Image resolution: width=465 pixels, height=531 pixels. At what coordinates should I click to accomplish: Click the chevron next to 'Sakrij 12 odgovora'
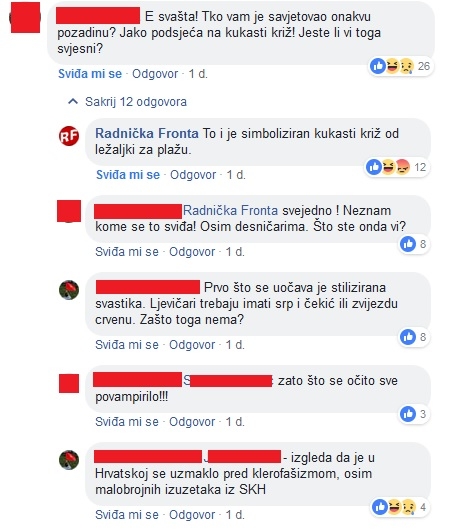[x=73, y=101]
